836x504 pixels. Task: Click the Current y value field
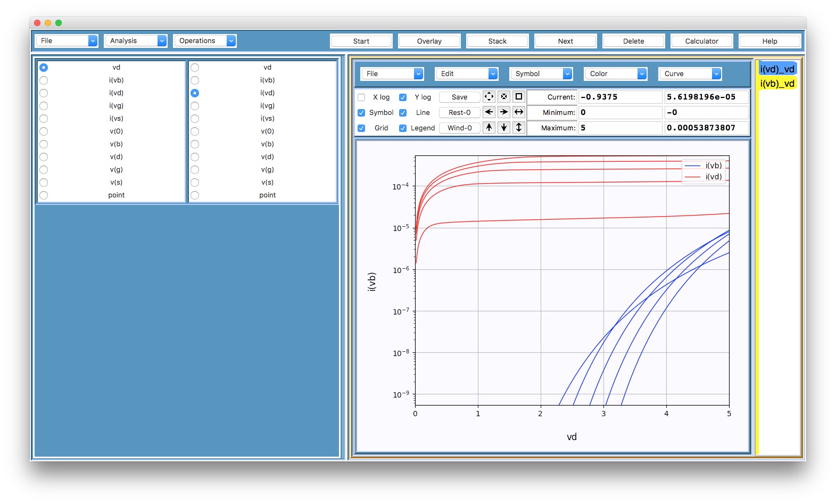coord(706,97)
